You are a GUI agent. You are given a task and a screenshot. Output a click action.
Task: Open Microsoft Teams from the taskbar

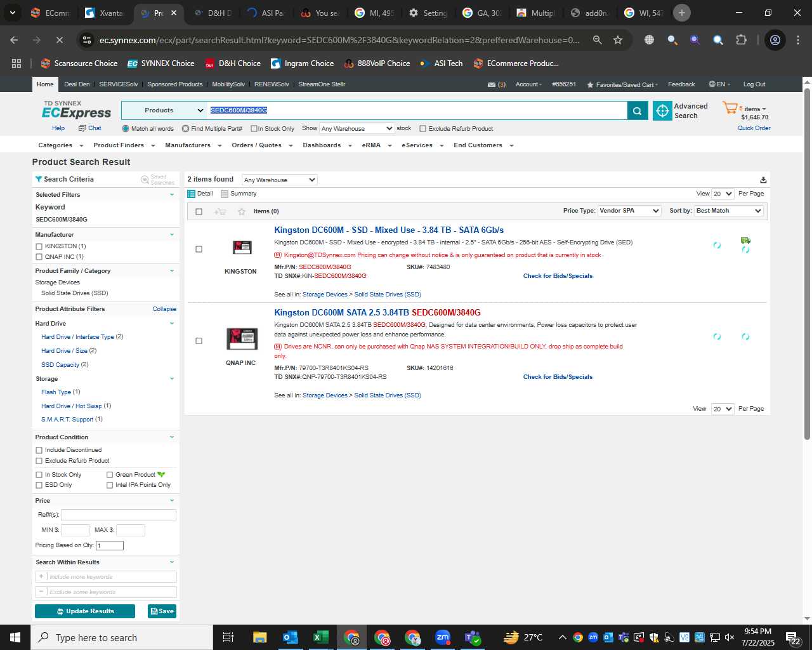tap(473, 637)
